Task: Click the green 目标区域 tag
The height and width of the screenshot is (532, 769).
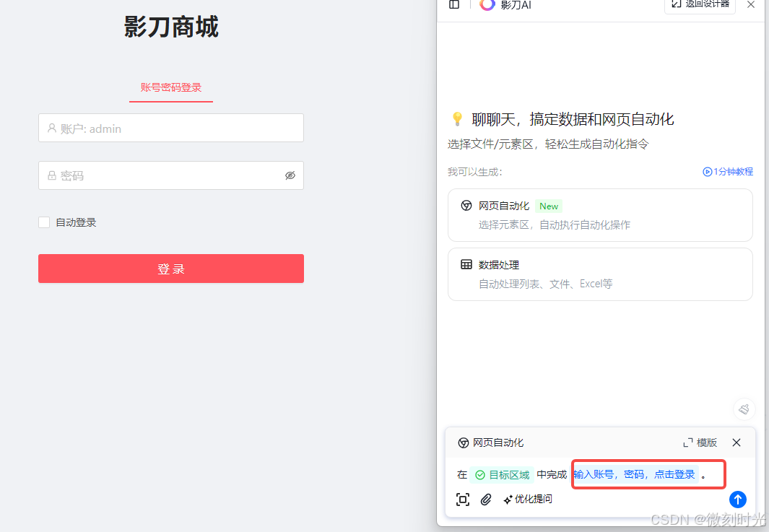Action: coord(503,475)
